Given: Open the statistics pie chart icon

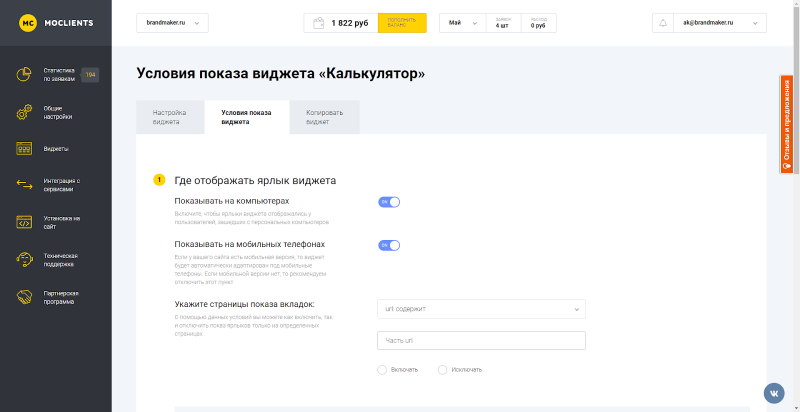Looking at the screenshot, I should (x=24, y=74).
